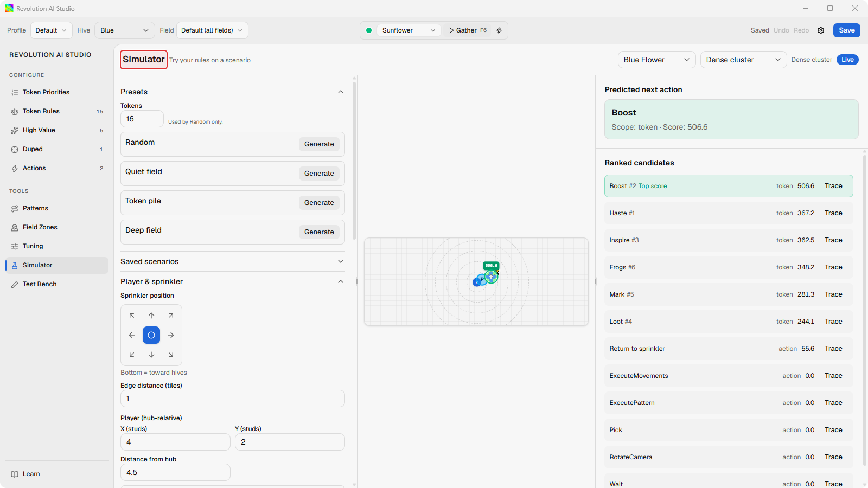Set sprinkler position to bottom-right arrow
Screen dimensions: 868x488
(171, 355)
